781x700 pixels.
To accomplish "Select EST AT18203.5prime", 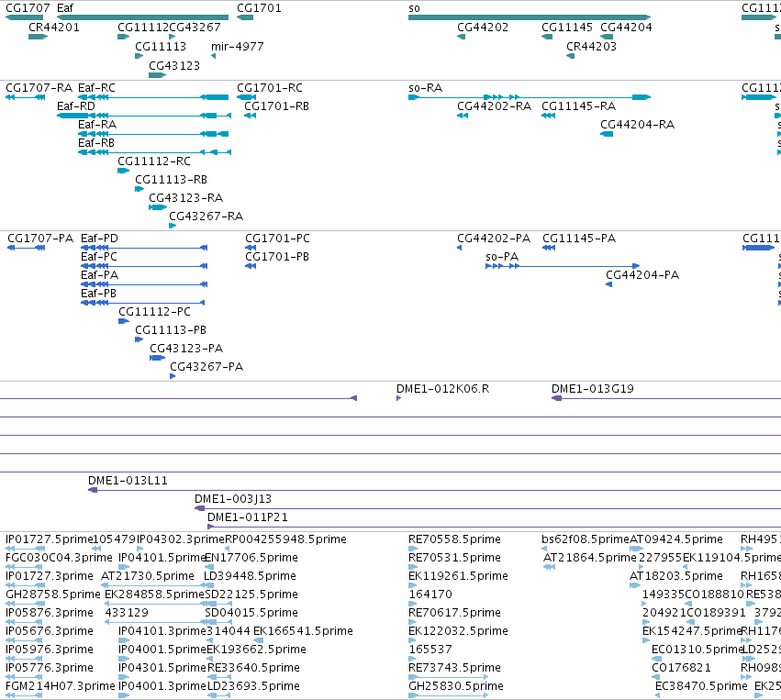I will tap(676, 576).
